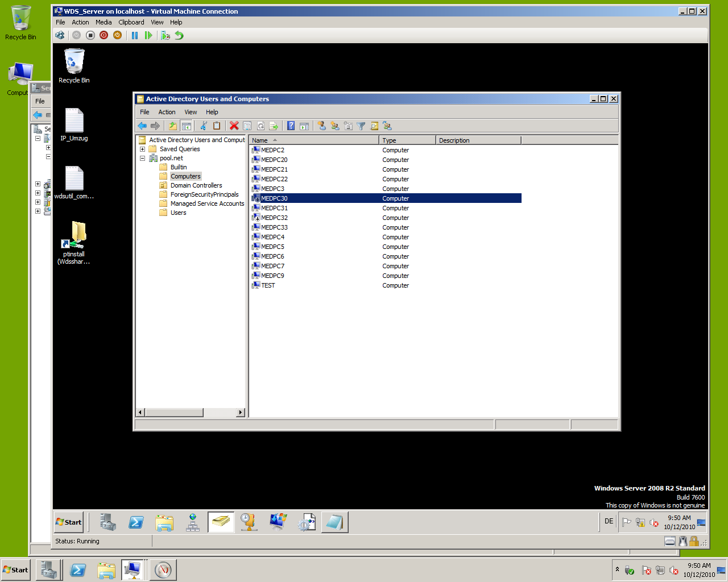Click the Filter funnel icon
The width and height of the screenshot is (728, 582).
coord(361,126)
